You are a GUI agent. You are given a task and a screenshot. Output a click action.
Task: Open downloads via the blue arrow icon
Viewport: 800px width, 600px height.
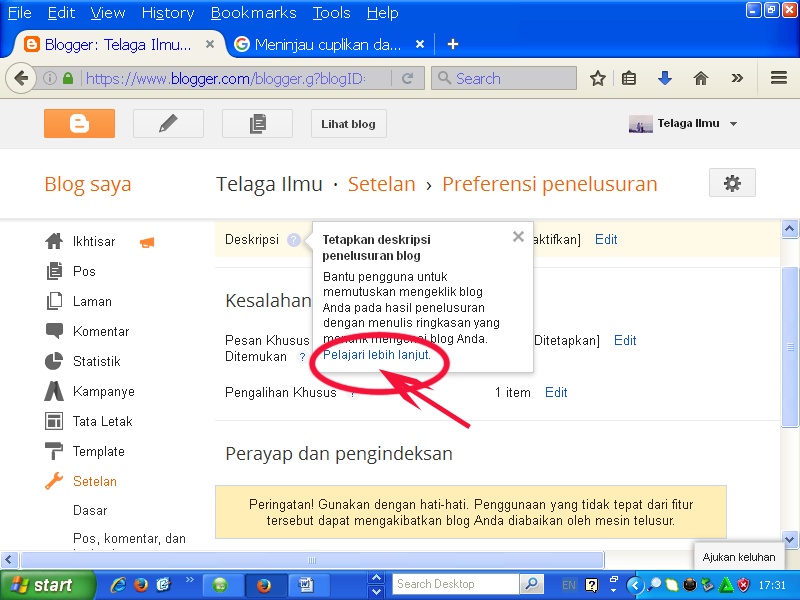click(x=664, y=78)
